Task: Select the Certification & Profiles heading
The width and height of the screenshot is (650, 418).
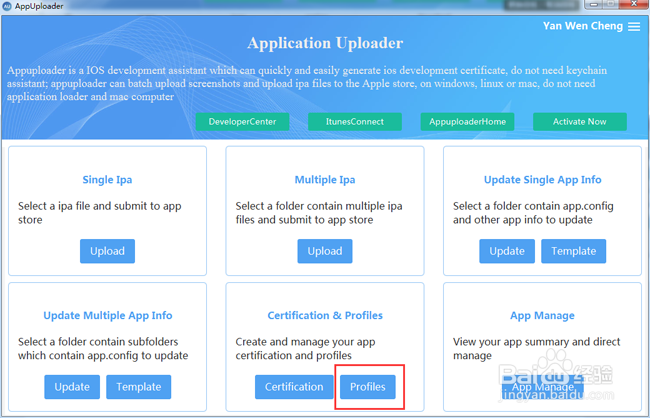Action: pos(325,316)
